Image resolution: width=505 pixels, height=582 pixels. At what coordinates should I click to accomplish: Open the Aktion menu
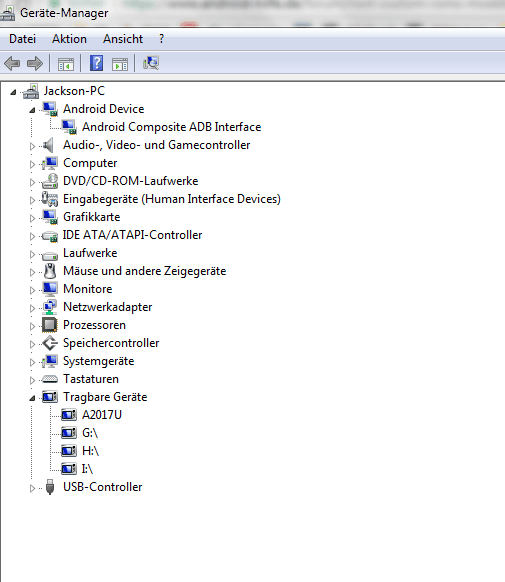tap(69, 39)
